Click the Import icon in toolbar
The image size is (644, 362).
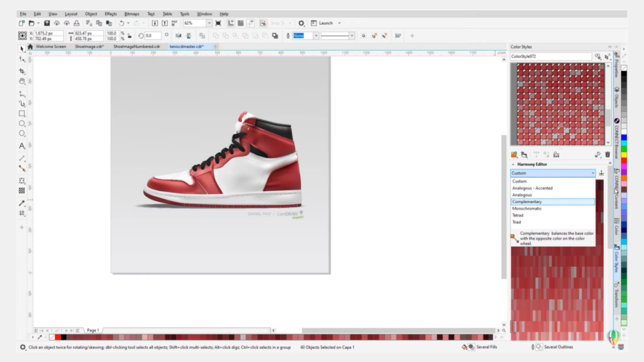[x=155, y=23]
